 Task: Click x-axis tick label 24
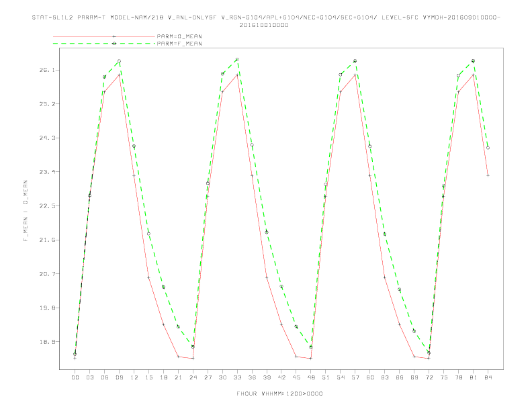pyautogui.click(x=193, y=377)
